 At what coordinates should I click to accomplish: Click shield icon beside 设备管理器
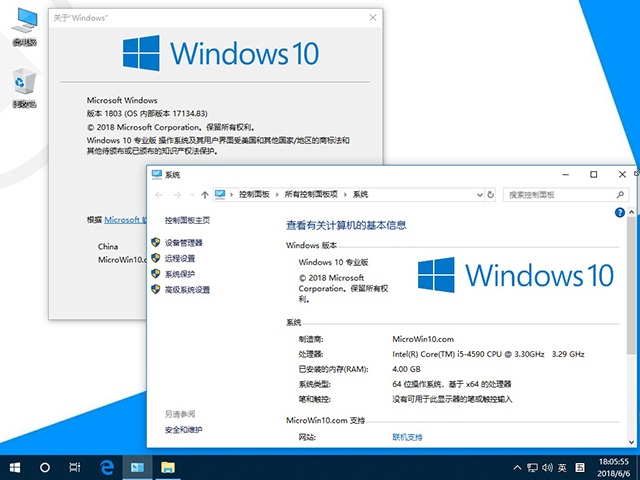156,242
